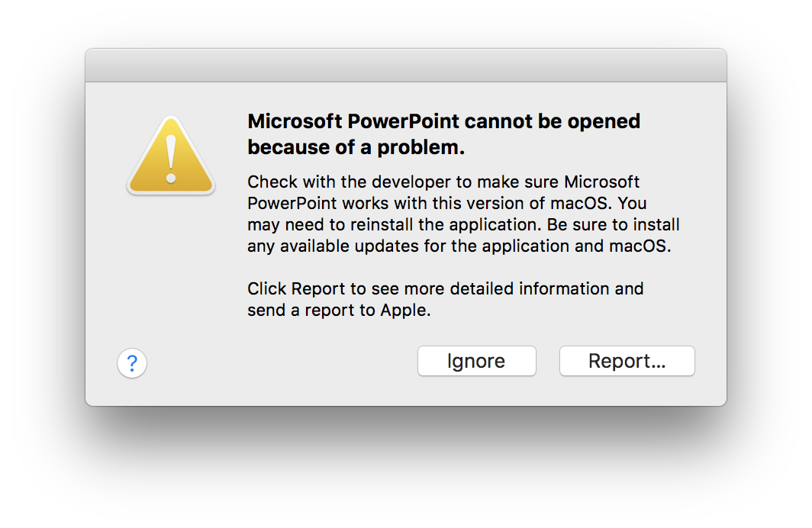This screenshot has width=812, height=528.
Task: Open help with the question mark button
Action: (132, 363)
